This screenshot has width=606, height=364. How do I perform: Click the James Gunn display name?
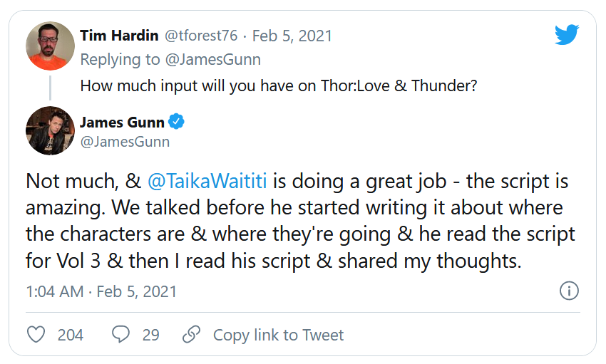(121, 123)
